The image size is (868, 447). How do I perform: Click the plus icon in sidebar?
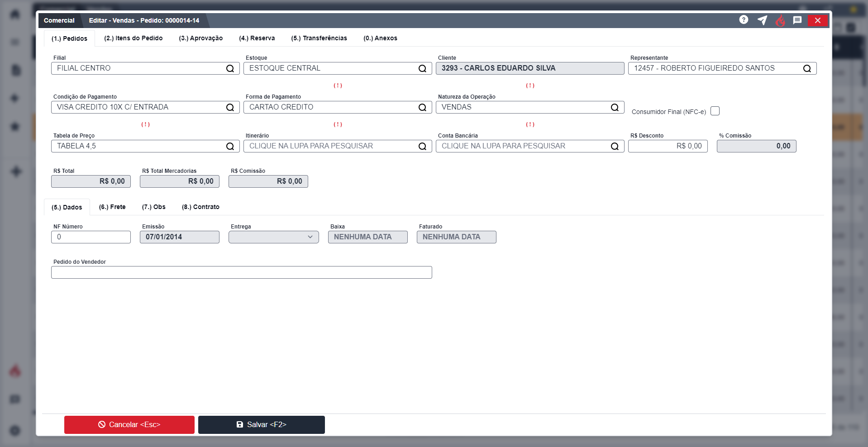click(x=16, y=171)
